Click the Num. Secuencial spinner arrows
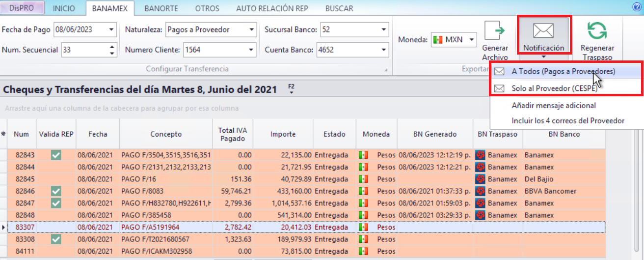 tap(112, 50)
